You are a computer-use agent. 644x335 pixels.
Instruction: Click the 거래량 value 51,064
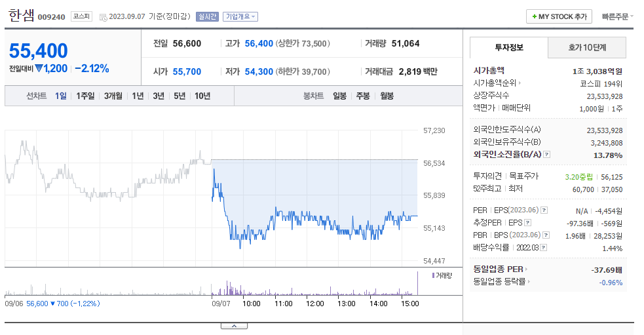(x=406, y=43)
